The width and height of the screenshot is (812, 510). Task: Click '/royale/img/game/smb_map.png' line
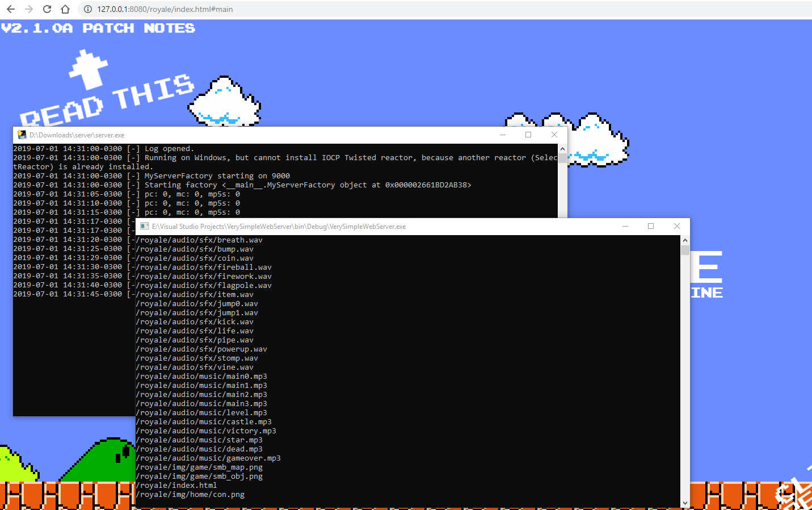[x=199, y=467]
